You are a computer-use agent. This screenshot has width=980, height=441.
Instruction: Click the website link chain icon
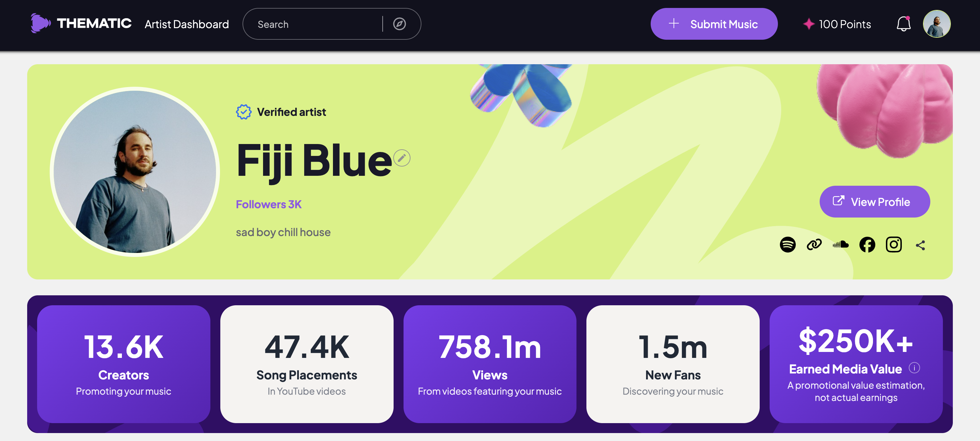[x=814, y=244]
